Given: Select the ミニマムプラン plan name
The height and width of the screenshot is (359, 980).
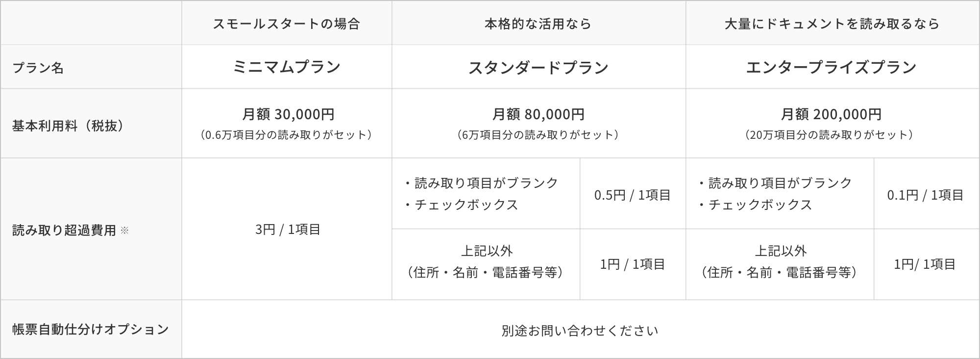Looking at the screenshot, I should pos(287,67).
